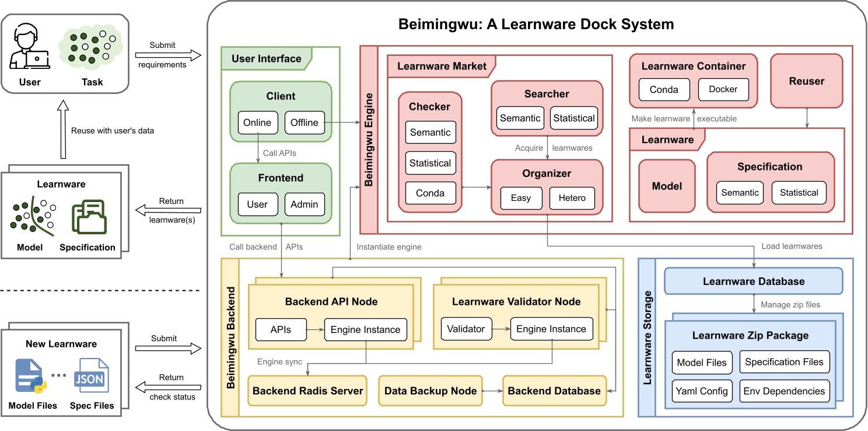This screenshot has height=431, width=868.
Task: Expand the Learnware Market section
Action: tap(442, 66)
